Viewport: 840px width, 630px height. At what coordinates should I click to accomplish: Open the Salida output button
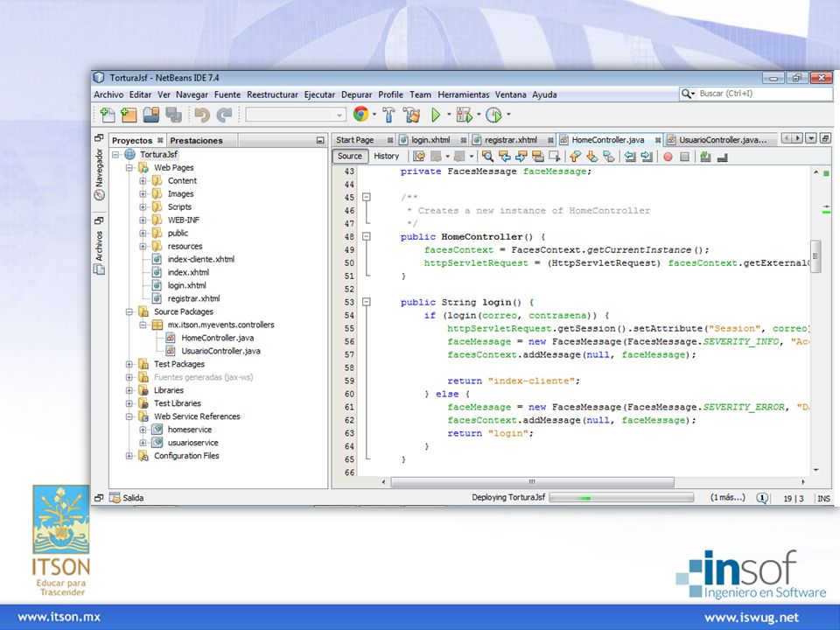point(127,498)
